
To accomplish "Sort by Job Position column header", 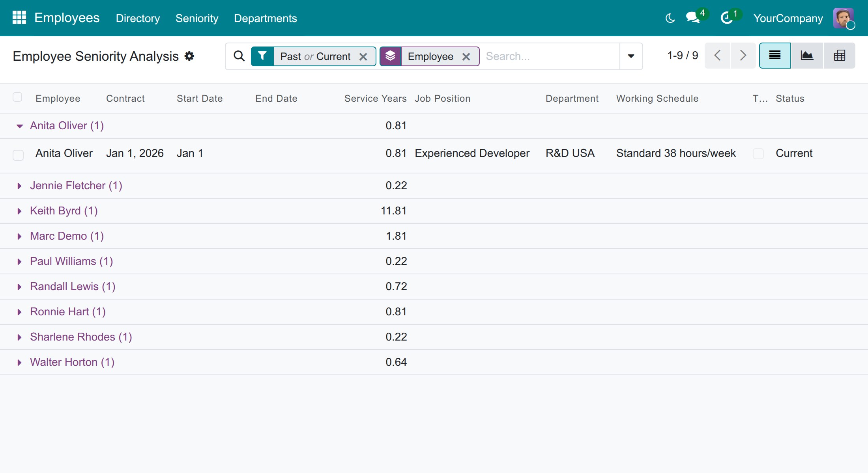I will point(443,99).
